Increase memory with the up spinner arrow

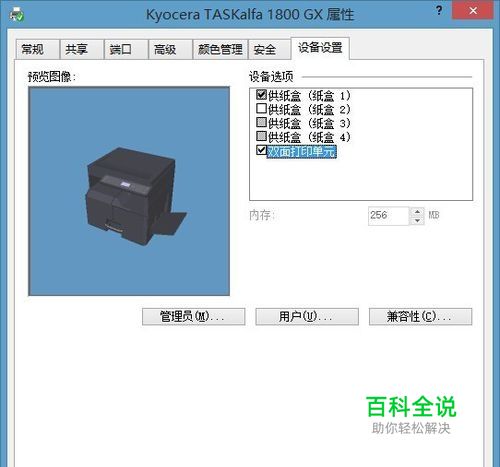pos(417,212)
